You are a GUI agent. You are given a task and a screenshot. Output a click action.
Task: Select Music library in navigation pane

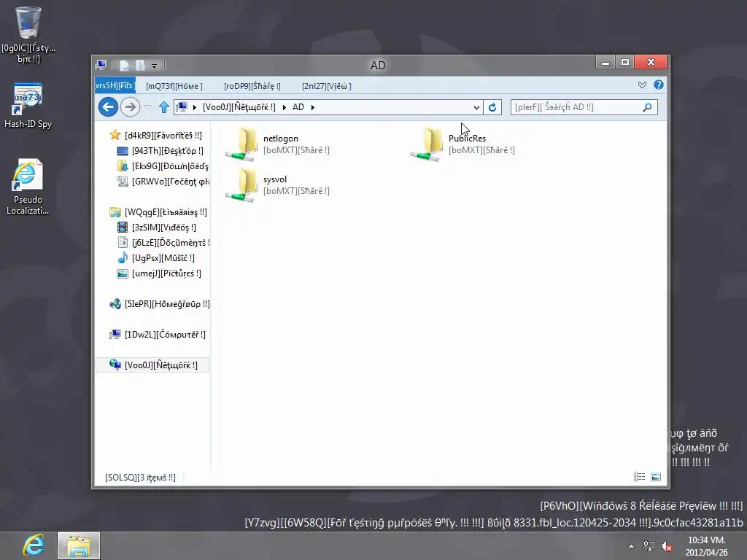click(x=156, y=258)
